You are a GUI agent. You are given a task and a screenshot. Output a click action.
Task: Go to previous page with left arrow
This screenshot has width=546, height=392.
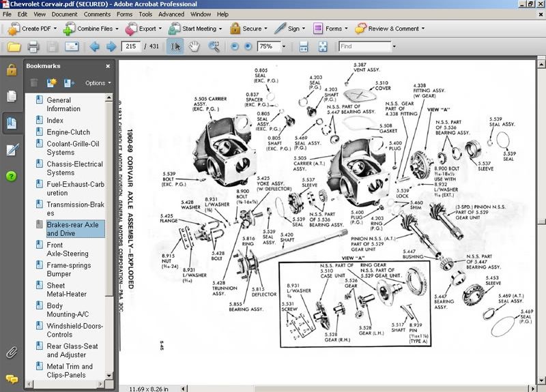[94, 46]
